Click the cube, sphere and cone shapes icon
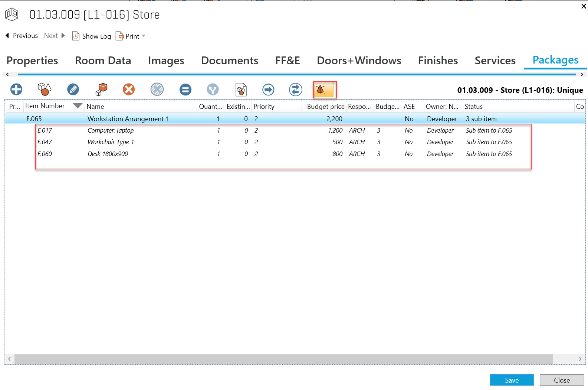The width and height of the screenshot is (588, 390). (45, 90)
